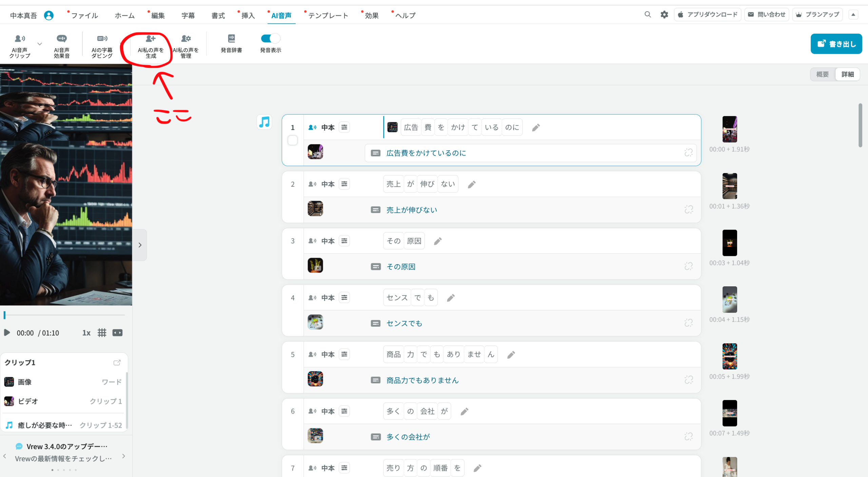
Task: Open settings gear icon
Action: [664, 15]
